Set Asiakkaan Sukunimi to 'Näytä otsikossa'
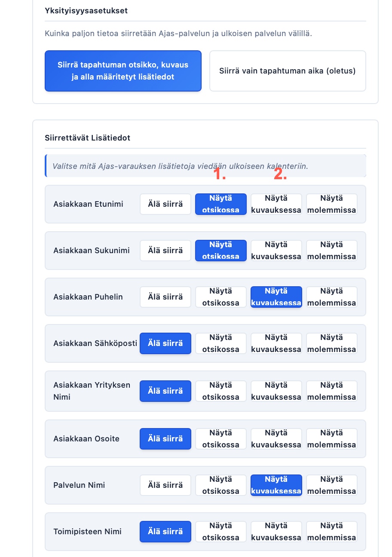 click(221, 251)
